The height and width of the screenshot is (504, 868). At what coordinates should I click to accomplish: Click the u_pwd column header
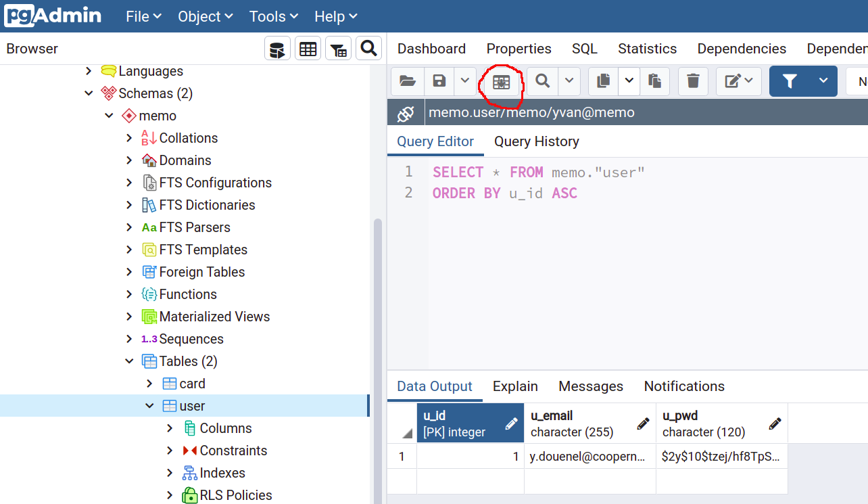722,423
